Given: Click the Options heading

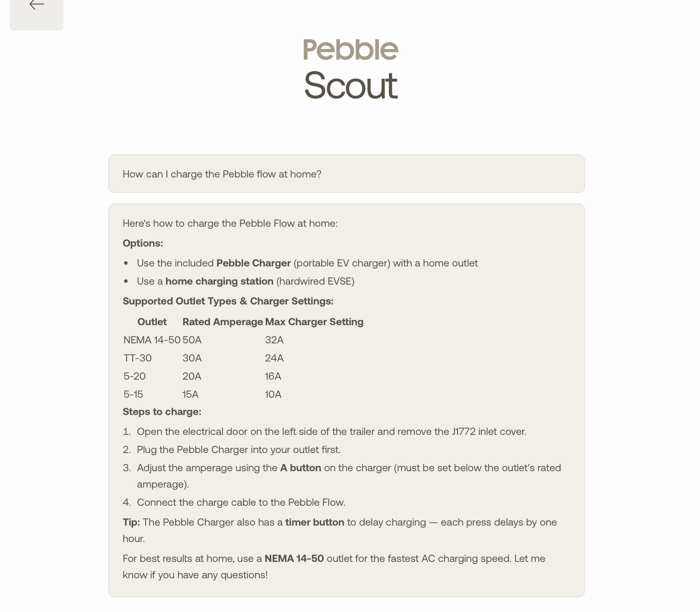Looking at the screenshot, I should tap(143, 243).
